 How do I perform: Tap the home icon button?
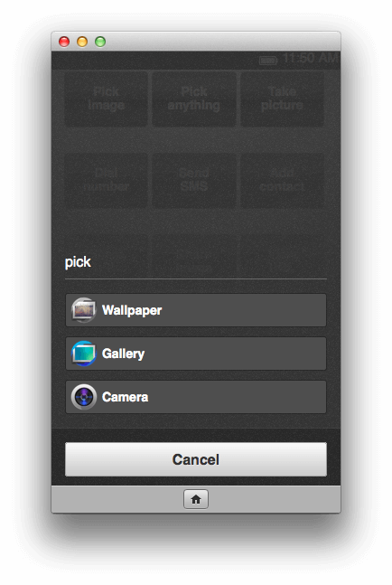pyautogui.click(x=196, y=499)
